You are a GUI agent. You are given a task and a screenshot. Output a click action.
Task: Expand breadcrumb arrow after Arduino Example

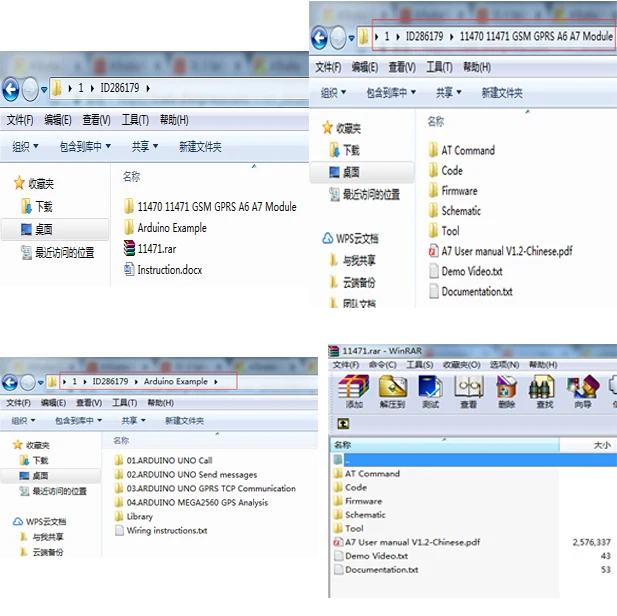216,382
